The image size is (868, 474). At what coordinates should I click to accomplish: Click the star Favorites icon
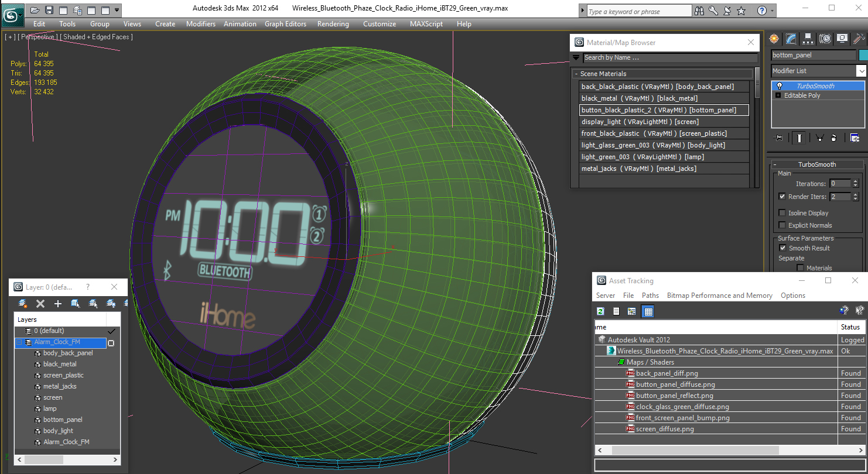coord(741,11)
